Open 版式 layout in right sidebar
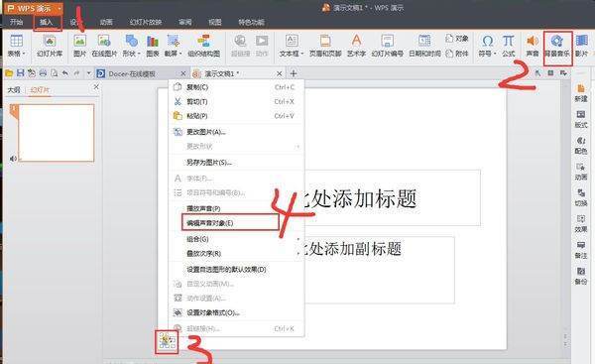 click(x=580, y=119)
